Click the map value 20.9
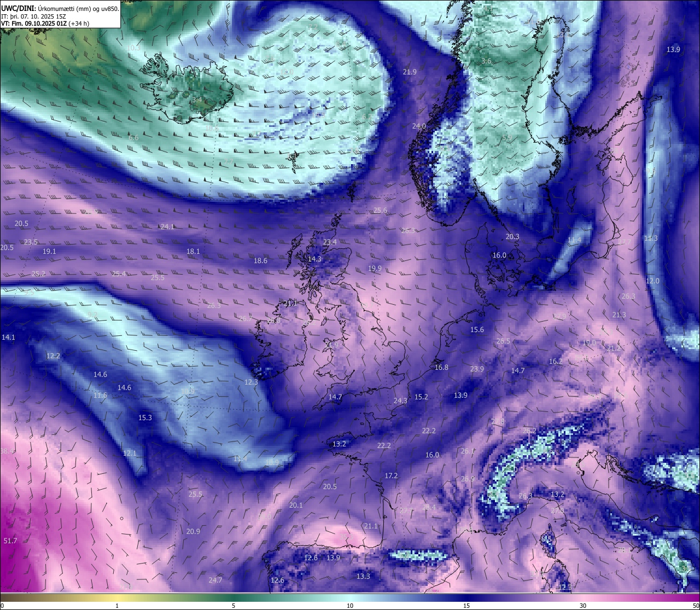 pos(193,531)
